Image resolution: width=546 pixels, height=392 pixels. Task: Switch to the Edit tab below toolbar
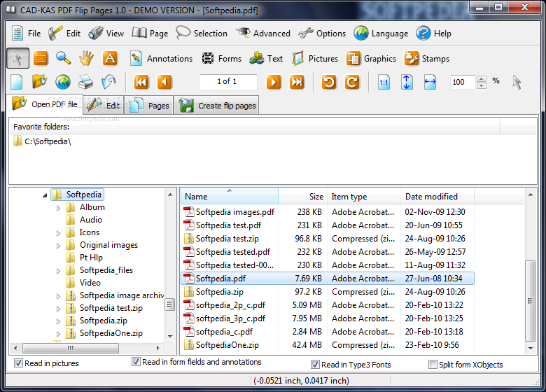point(104,106)
